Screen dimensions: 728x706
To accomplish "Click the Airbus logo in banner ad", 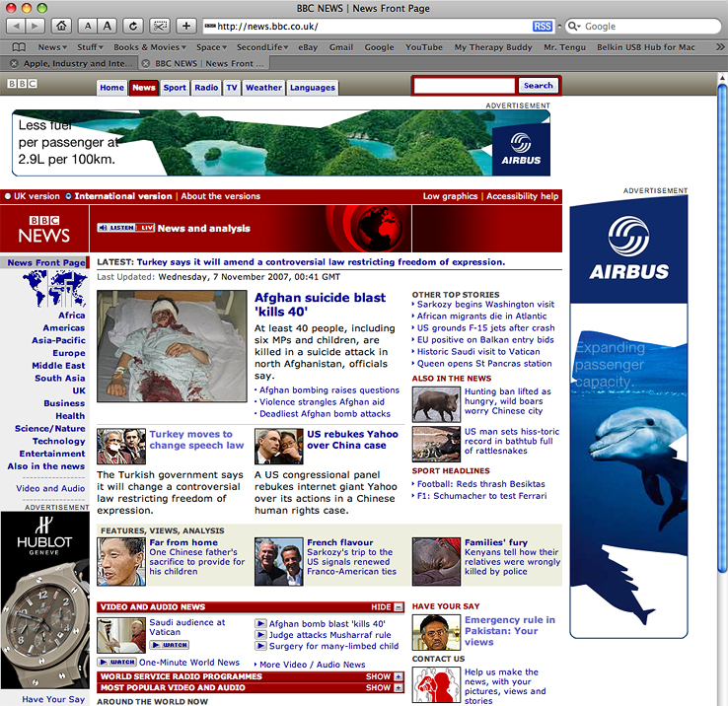I will pyautogui.click(x=521, y=150).
